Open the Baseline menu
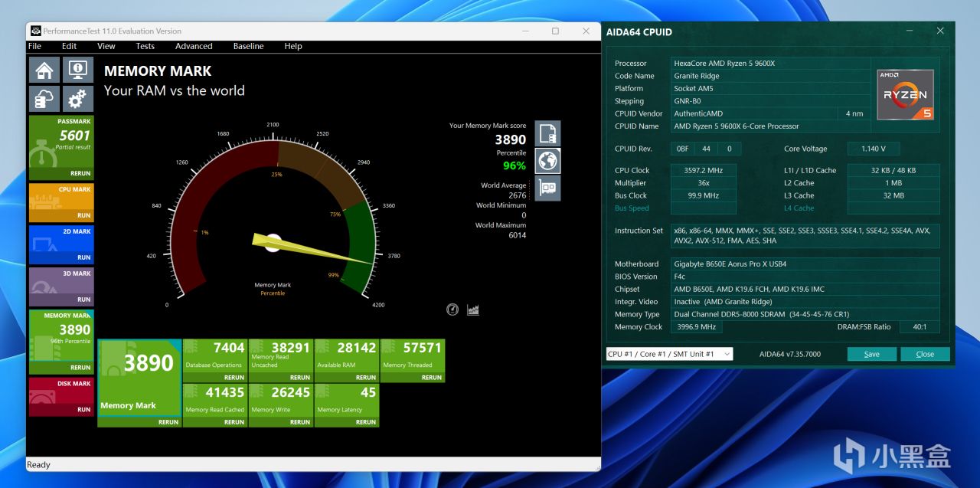This screenshot has height=488, width=980. (249, 46)
